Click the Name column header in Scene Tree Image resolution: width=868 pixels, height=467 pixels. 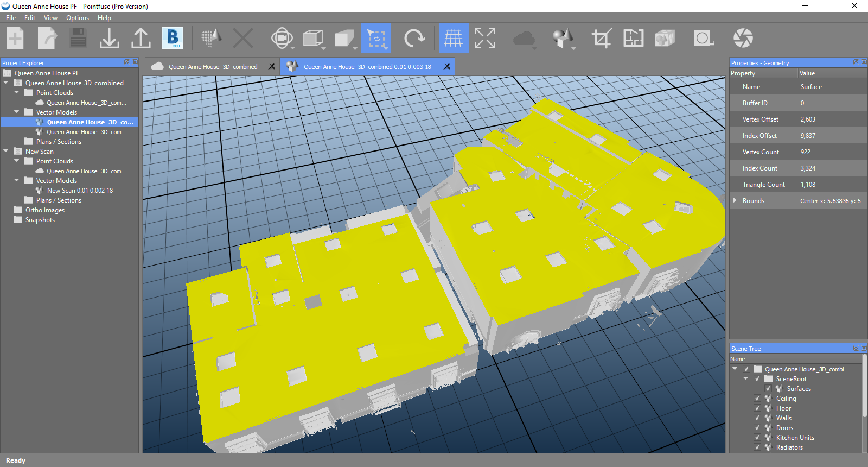point(796,359)
